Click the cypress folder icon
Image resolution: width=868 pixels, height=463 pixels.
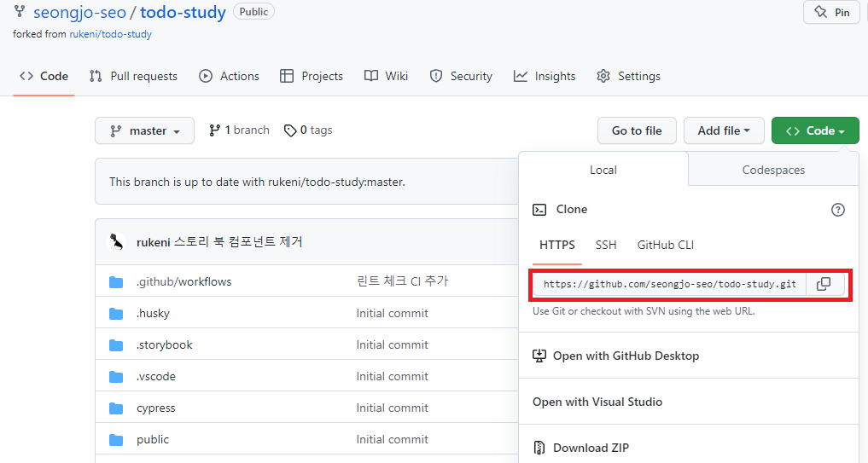(116, 408)
